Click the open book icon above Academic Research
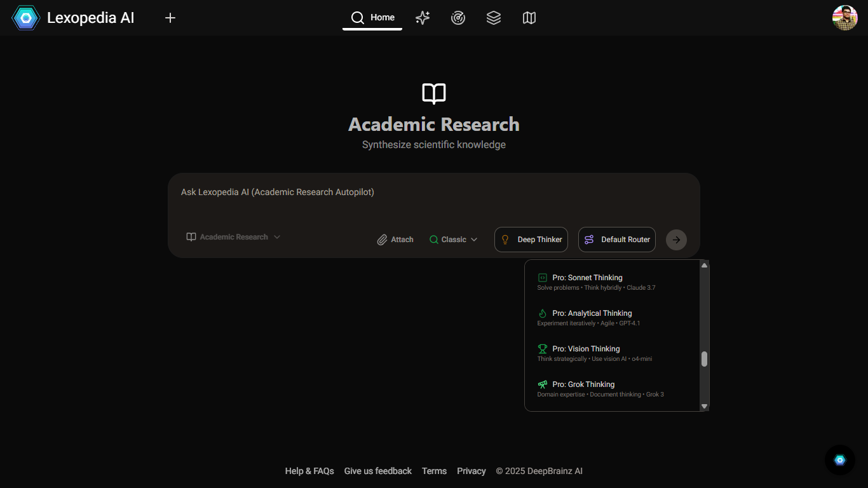The height and width of the screenshot is (488, 868). click(434, 93)
